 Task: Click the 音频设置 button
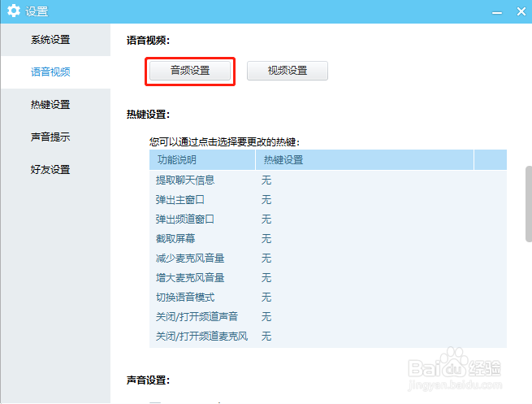click(x=190, y=71)
